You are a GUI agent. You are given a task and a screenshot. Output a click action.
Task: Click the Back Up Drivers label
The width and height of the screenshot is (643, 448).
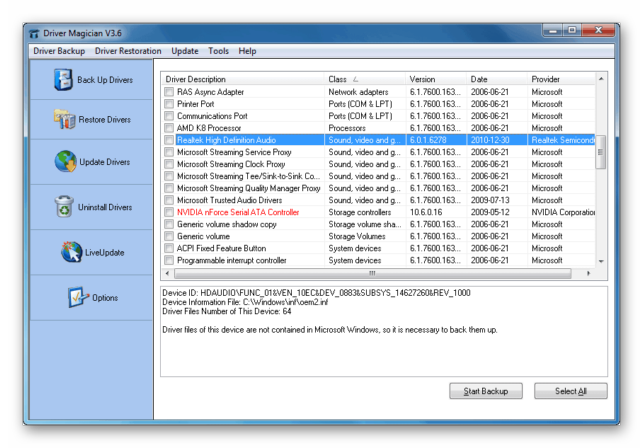pyautogui.click(x=105, y=80)
